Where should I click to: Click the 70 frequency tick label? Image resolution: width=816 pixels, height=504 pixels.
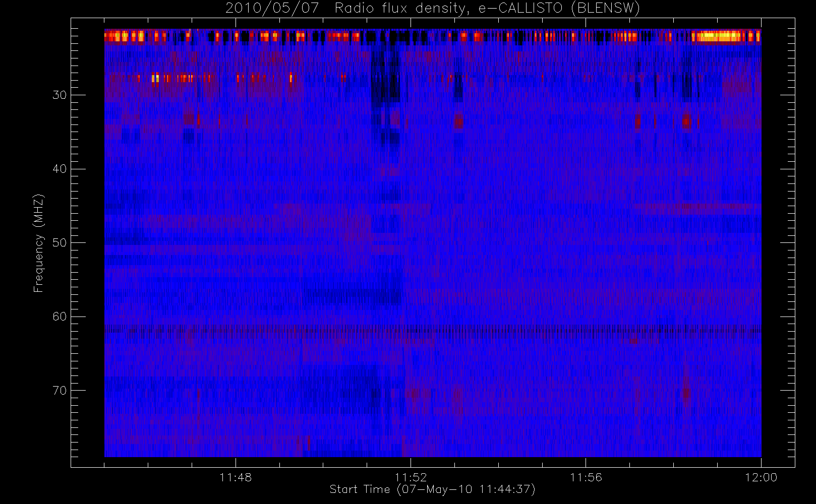tap(60, 391)
